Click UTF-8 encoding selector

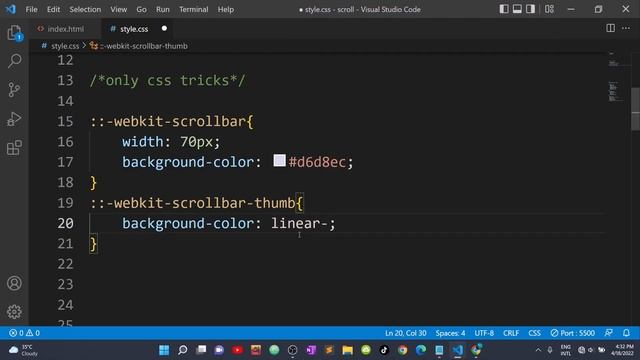coord(484,333)
